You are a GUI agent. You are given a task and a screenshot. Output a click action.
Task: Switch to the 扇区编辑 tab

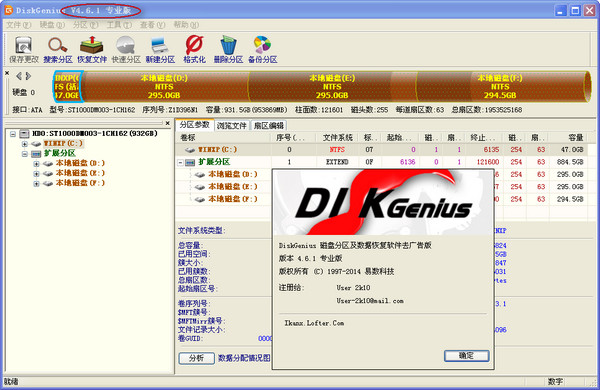click(x=269, y=126)
